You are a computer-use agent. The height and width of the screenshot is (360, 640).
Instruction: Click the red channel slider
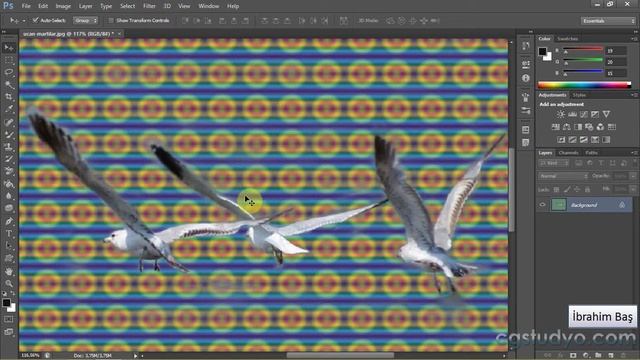[583, 49]
